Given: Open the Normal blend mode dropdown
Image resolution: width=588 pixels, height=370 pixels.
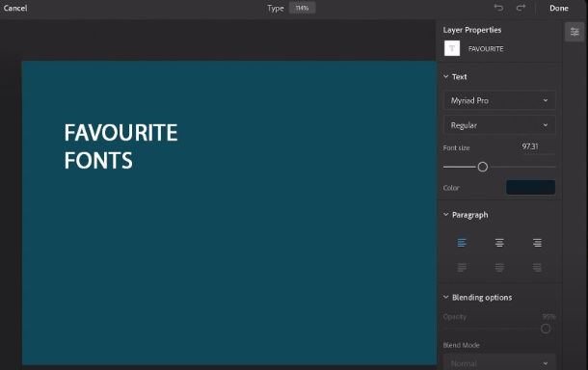Looking at the screenshot, I should (499, 363).
